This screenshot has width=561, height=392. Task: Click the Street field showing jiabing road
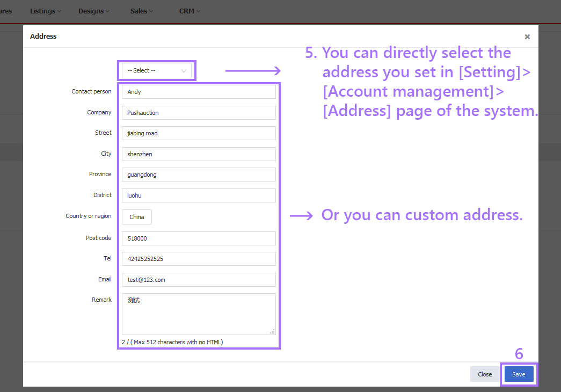tap(199, 133)
